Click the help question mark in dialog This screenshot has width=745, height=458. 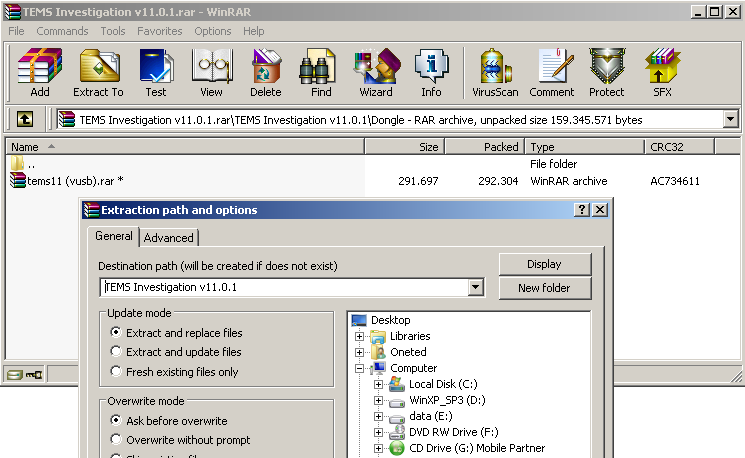tap(582, 210)
